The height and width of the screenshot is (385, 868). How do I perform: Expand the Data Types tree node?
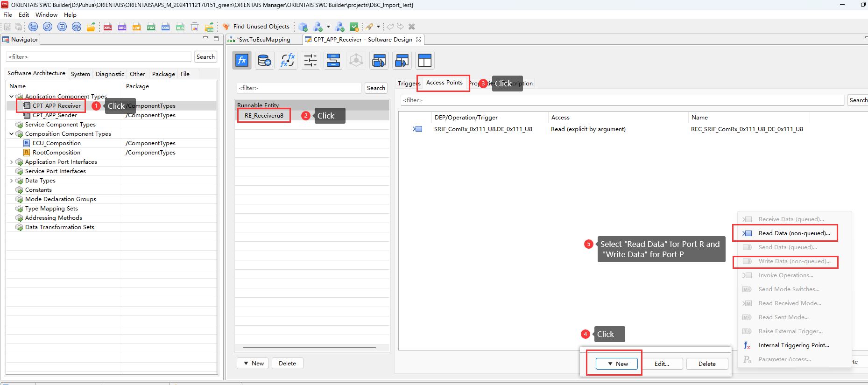point(12,181)
